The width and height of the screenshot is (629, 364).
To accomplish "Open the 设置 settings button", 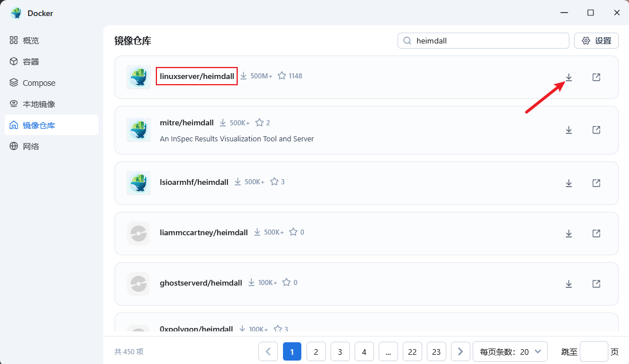I will coord(596,41).
